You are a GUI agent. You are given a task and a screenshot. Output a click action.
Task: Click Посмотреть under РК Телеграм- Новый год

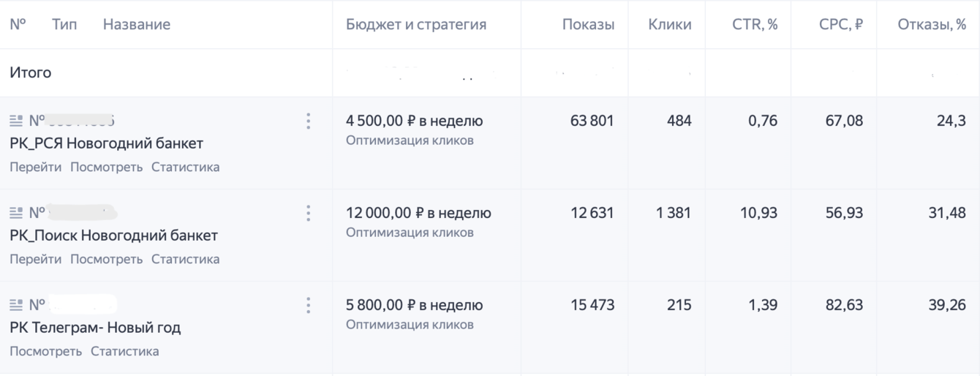(45, 351)
